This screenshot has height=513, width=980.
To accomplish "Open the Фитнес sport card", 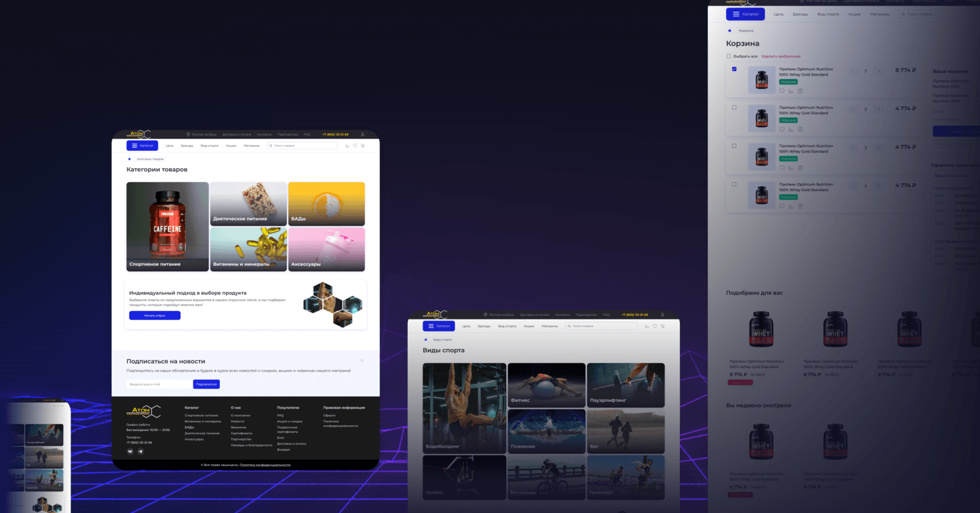I will pyautogui.click(x=546, y=385).
